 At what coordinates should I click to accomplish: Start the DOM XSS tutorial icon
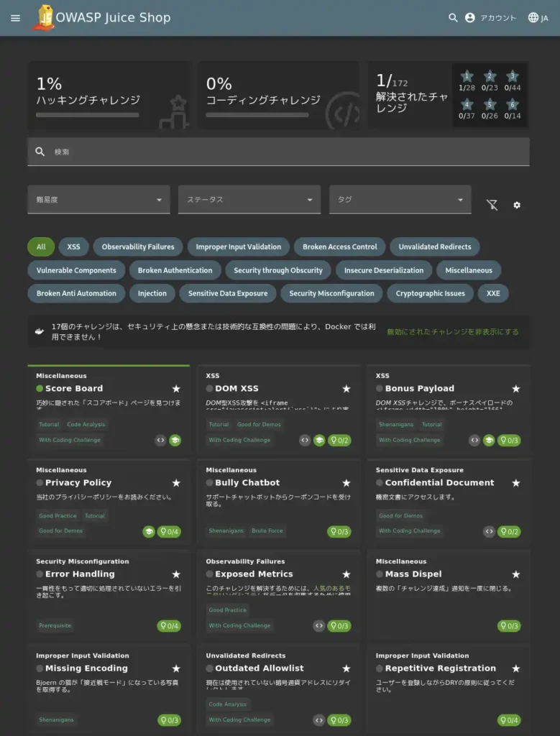tap(319, 441)
